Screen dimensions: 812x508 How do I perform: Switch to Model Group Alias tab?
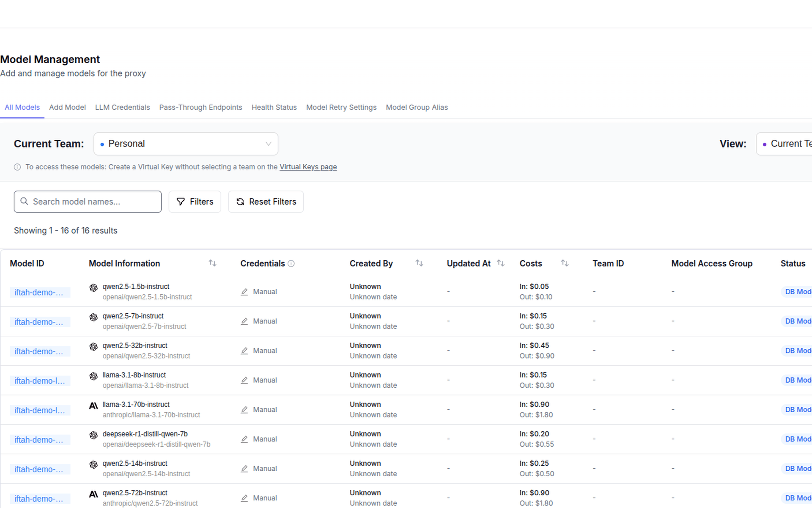417,108
